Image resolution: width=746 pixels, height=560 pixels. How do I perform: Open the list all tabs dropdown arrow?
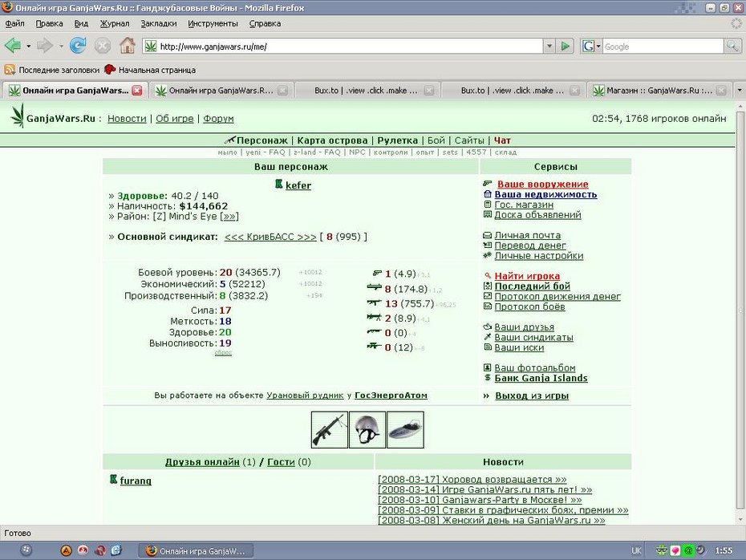(740, 90)
